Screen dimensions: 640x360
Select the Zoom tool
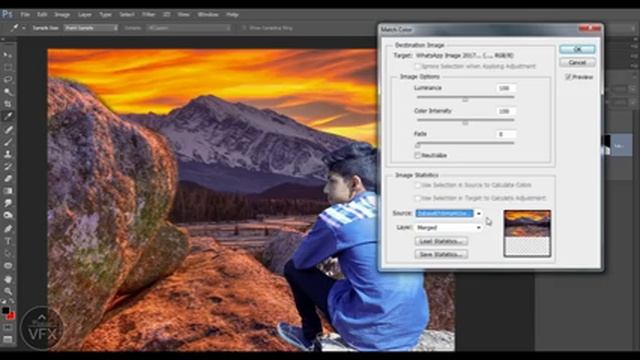tap(8, 291)
